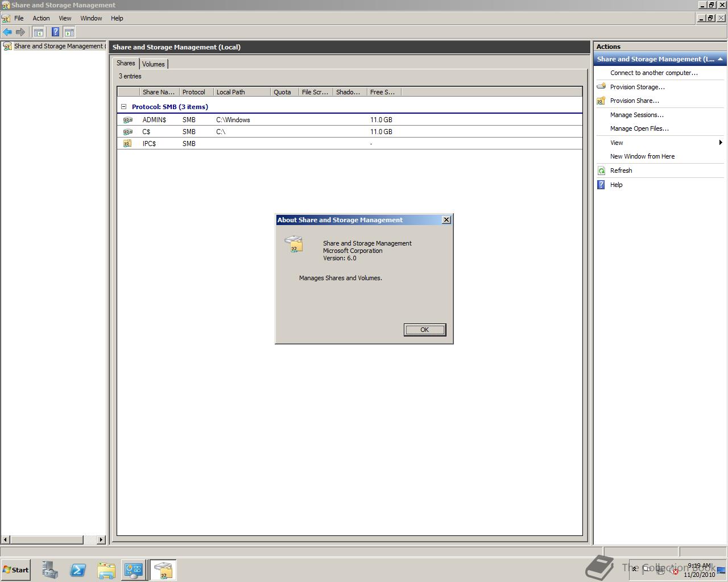Expand the View submenu arrow in Actions
This screenshot has width=728, height=582.
pos(721,143)
